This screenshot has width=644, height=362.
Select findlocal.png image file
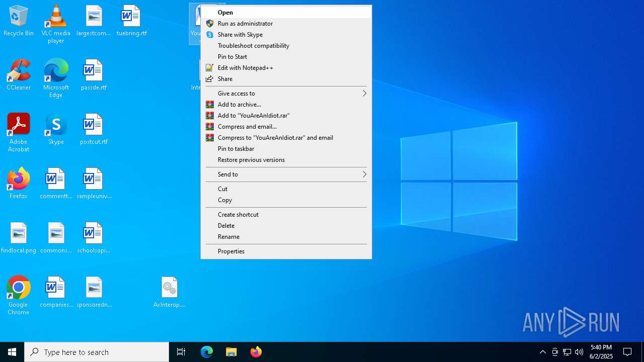pyautogui.click(x=19, y=238)
